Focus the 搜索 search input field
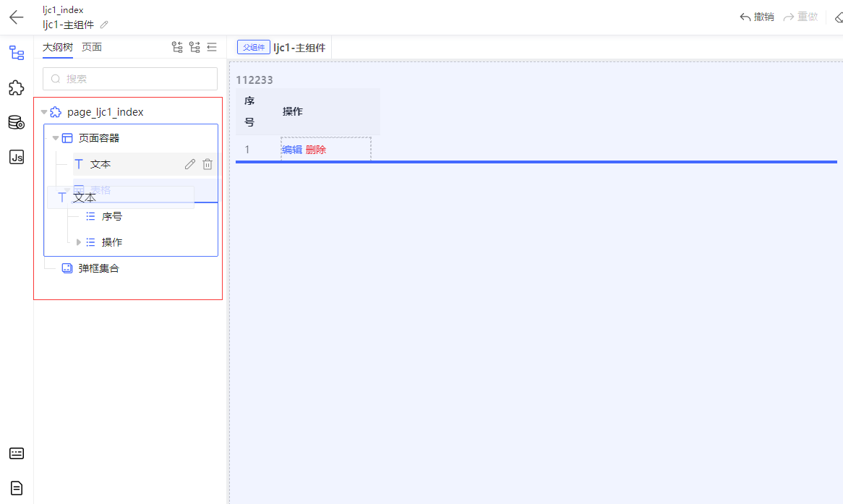The image size is (843, 504). [130, 79]
